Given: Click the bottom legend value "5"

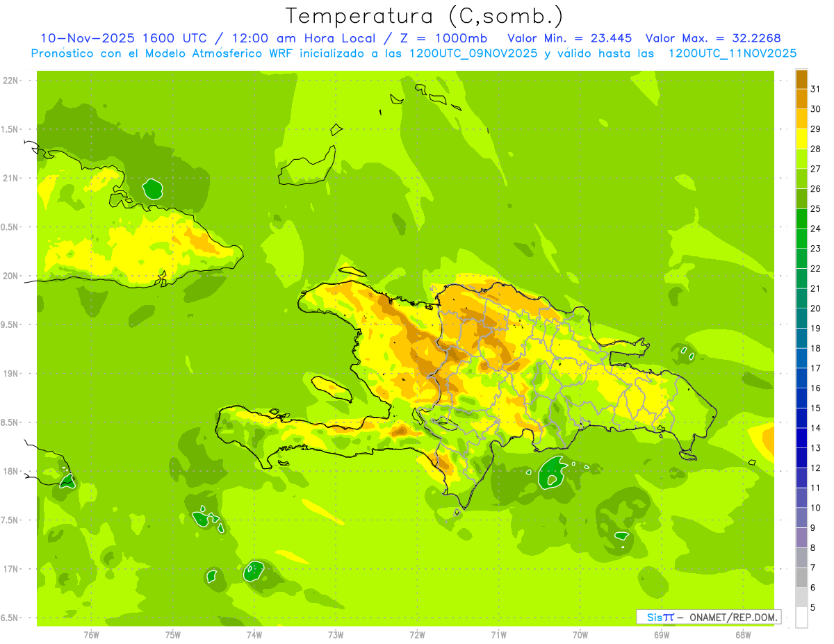Looking at the screenshot, I should point(813,608).
